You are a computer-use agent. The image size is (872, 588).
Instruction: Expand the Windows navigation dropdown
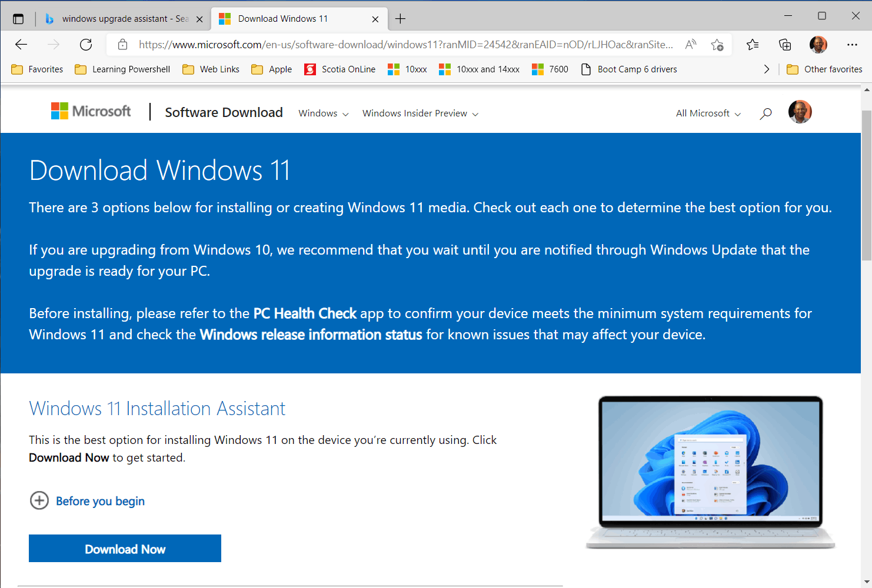point(324,113)
